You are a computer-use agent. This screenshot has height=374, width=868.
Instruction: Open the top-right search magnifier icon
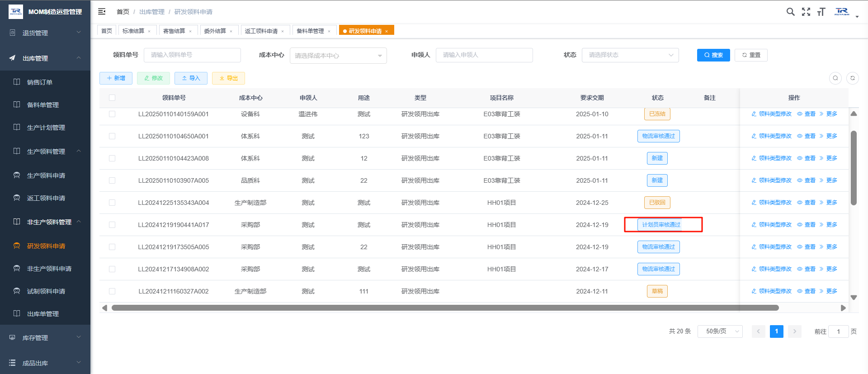pyautogui.click(x=790, y=12)
